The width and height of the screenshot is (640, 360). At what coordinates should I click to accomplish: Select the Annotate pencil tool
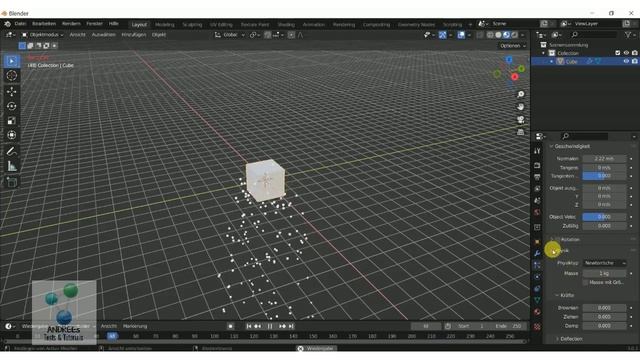click(11, 151)
